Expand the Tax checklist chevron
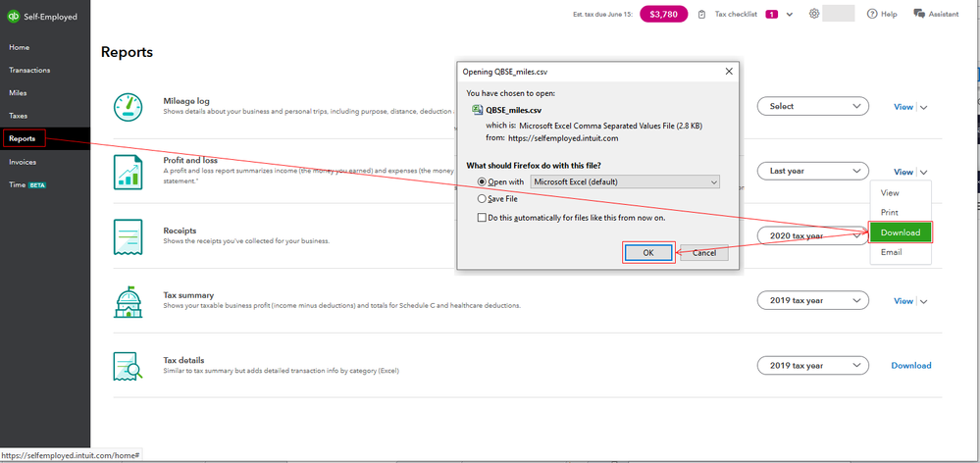 [790, 15]
